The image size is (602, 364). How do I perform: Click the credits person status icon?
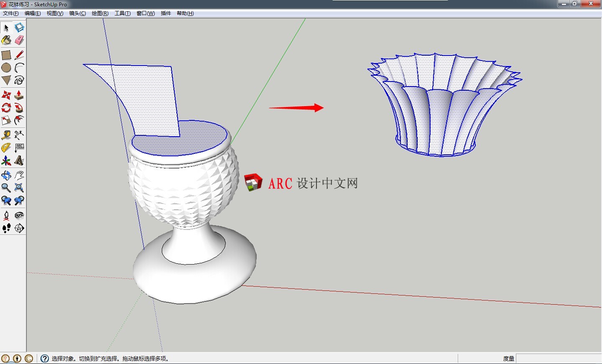[17, 359]
